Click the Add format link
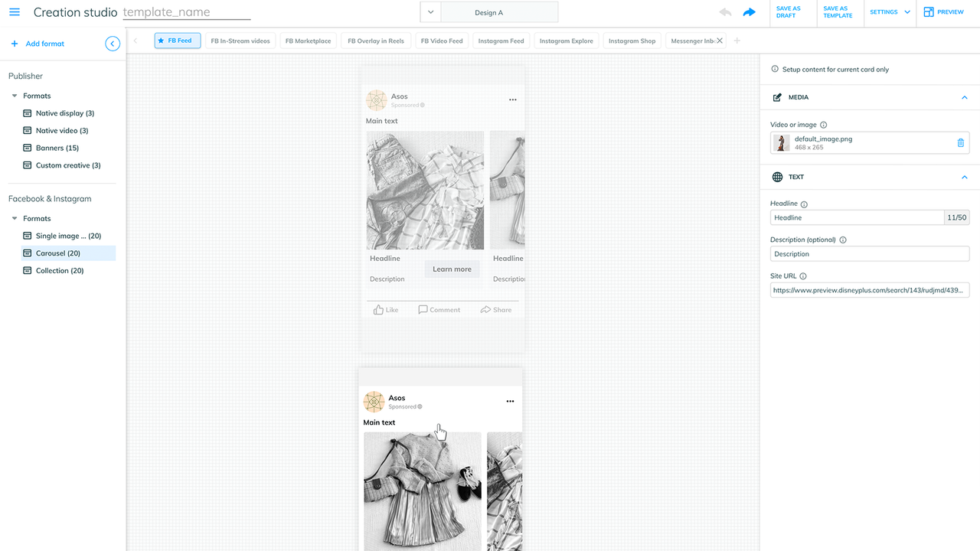The image size is (980, 551). [38, 44]
